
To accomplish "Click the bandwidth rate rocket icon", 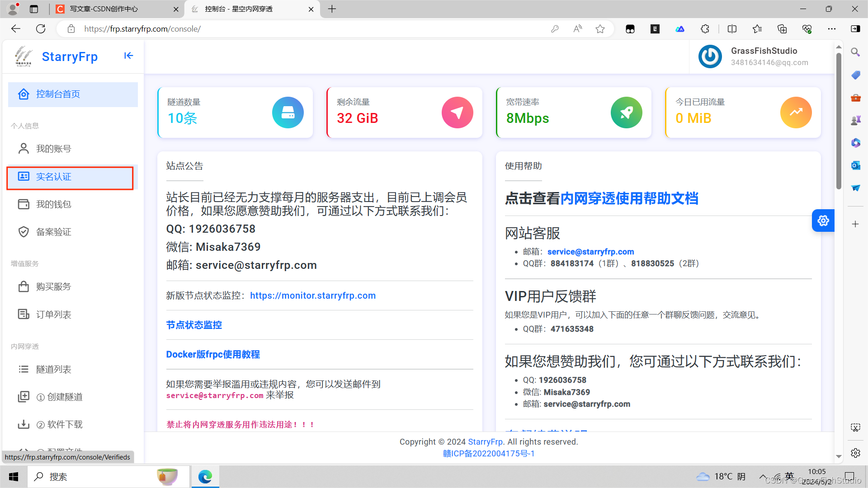I will tap(626, 113).
